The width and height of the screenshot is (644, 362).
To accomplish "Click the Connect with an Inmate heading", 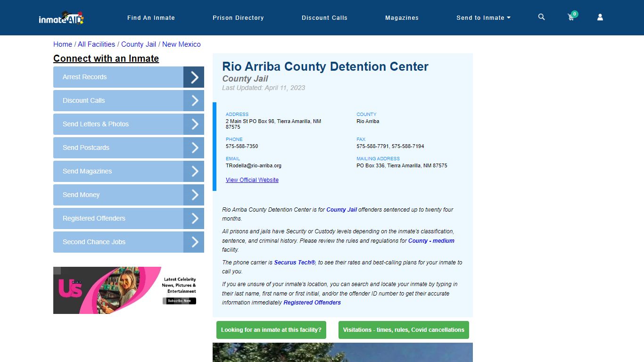I will click(x=106, y=58).
